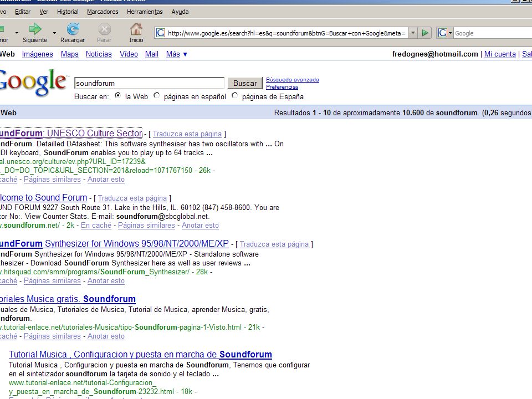
Task: Click 'Anotar esto' under tipo-Soundforum-pagina result
Action: [106, 336]
